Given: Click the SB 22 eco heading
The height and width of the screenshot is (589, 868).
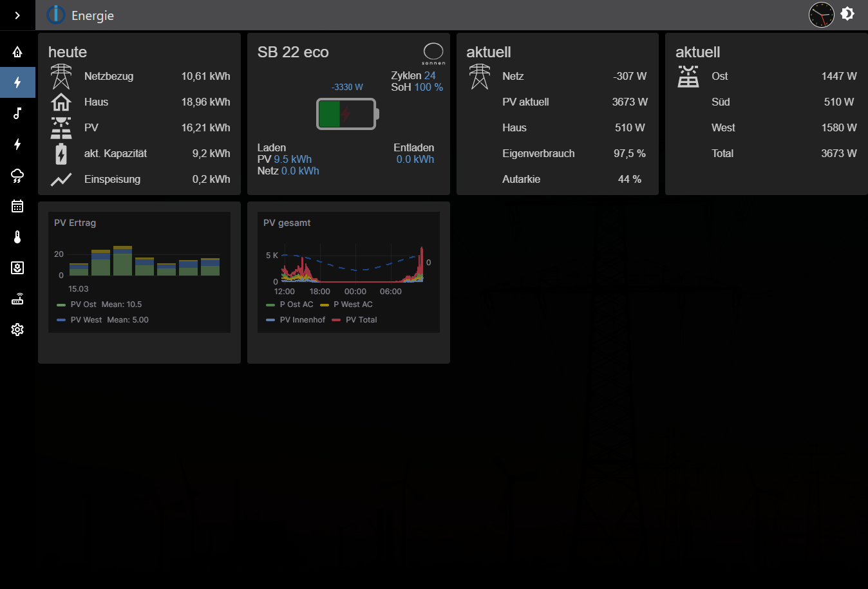Looking at the screenshot, I should [x=293, y=52].
